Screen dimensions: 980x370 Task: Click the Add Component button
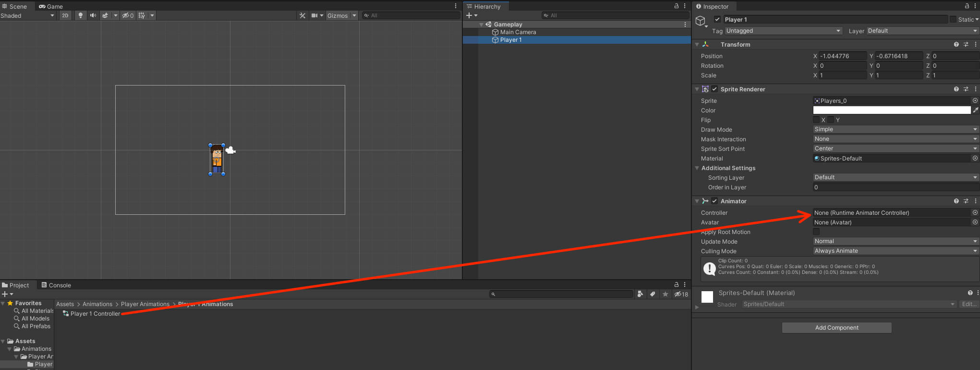(836, 328)
